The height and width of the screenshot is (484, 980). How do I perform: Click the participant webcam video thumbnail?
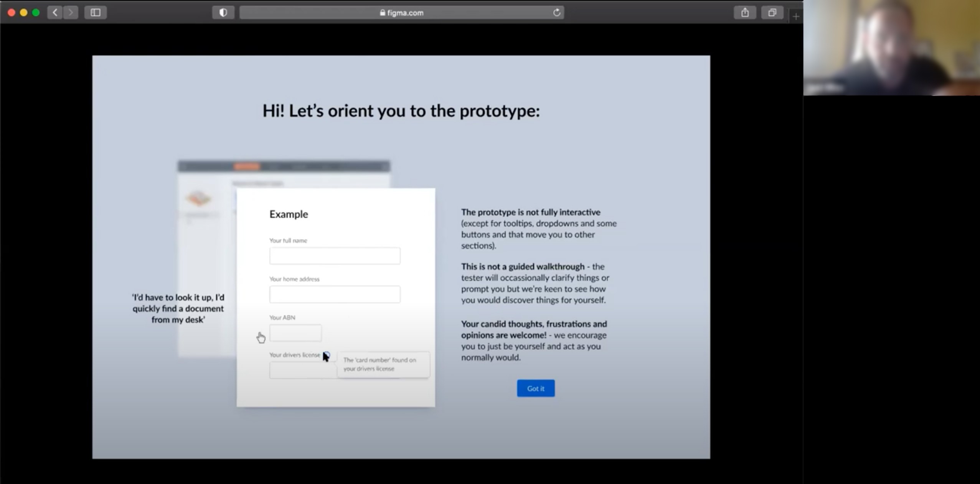tap(891, 48)
